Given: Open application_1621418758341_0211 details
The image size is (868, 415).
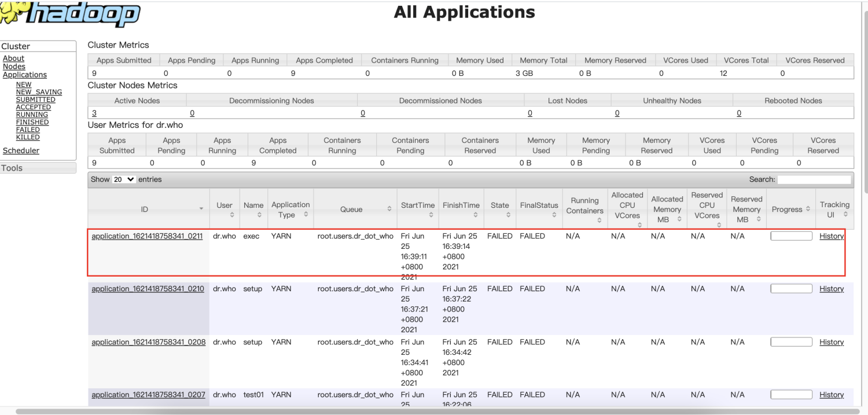Looking at the screenshot, I should coord(147,236).
